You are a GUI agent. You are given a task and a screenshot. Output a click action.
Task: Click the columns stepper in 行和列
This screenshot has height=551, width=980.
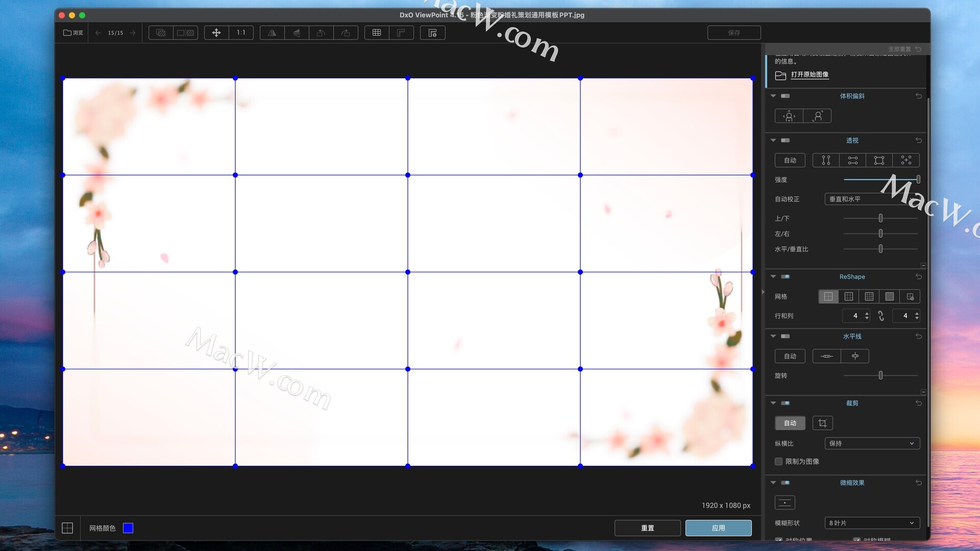coord(917,316)
